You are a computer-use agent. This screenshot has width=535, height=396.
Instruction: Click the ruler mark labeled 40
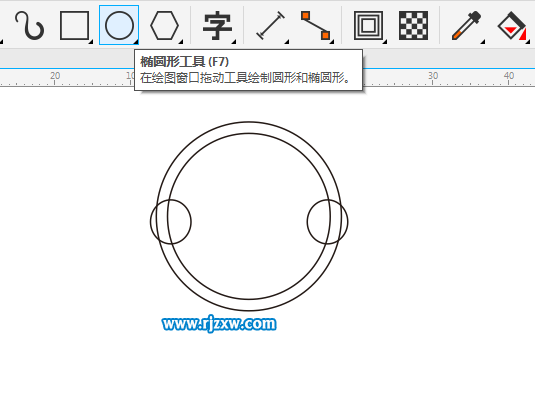[x=509, y=75]
